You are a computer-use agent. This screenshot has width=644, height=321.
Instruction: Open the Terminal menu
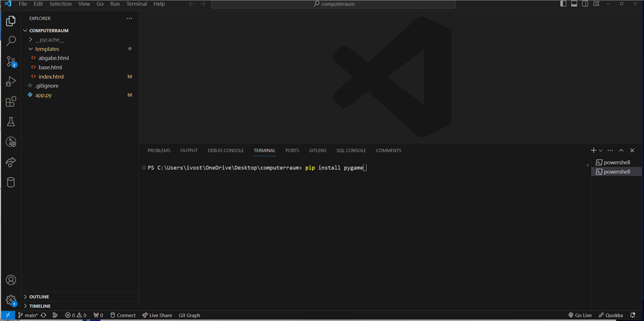click(x=136, y=4)
